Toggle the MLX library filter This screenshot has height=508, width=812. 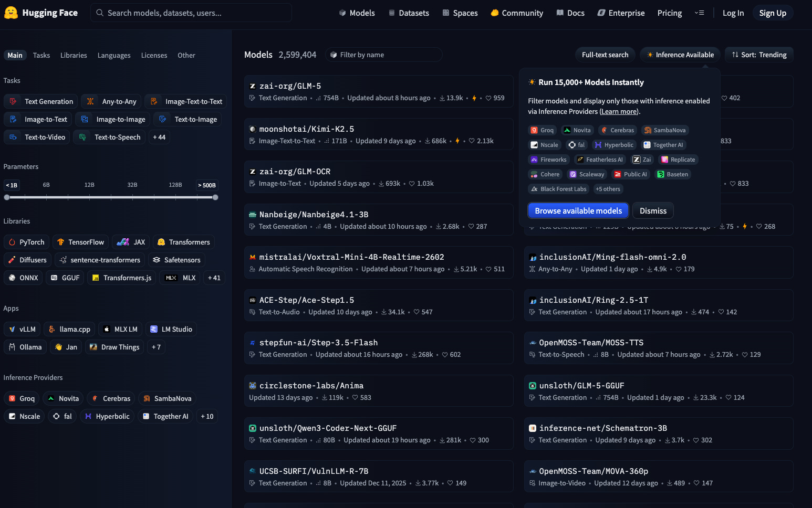(x=181, y=278)
